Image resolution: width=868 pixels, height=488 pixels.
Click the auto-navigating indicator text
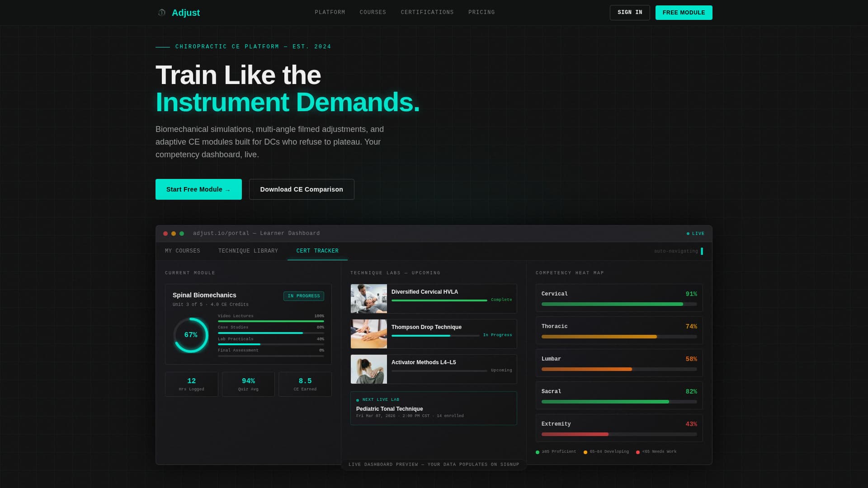[x=676, y=251]
